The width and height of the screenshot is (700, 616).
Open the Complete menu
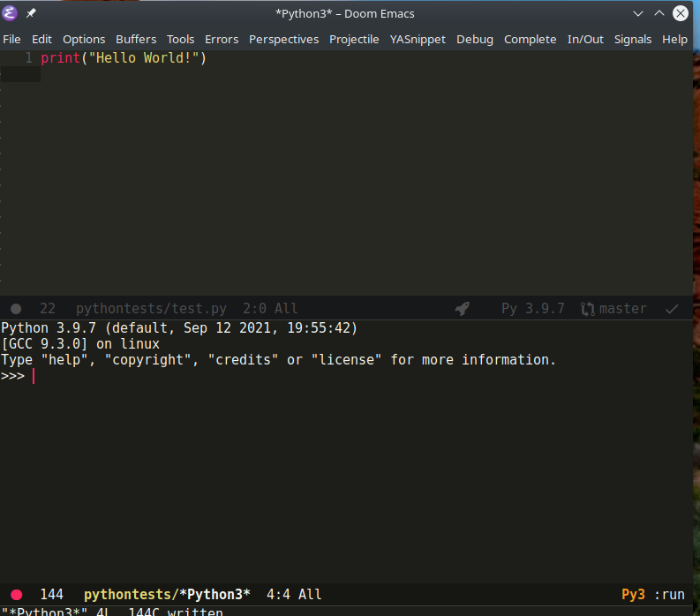click(x=530, y=40)
